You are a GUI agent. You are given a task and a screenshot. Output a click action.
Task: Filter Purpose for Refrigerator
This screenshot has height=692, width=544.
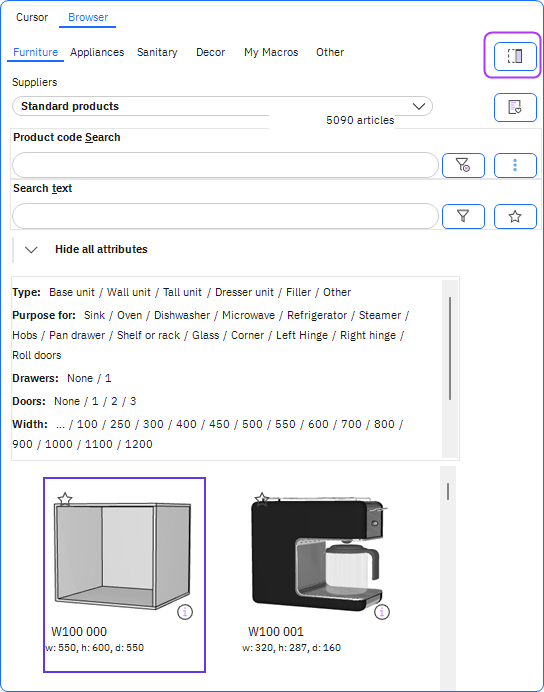[x=317, y=315]
